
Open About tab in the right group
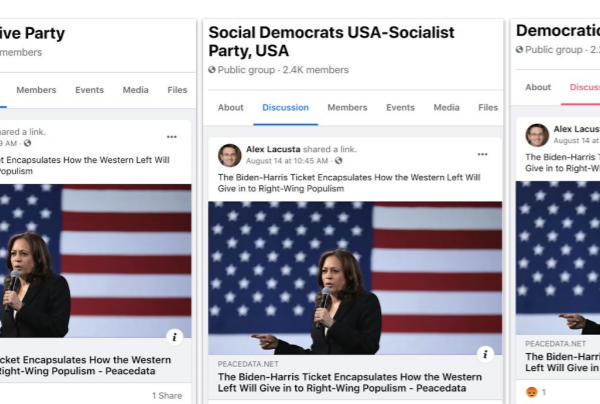(x=538, y=87)
